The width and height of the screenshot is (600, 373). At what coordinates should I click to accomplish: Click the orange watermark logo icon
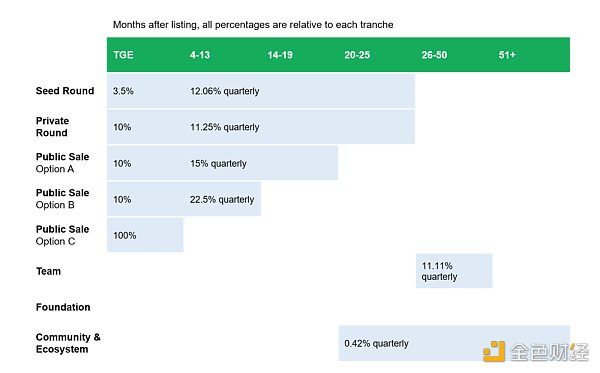494,351
